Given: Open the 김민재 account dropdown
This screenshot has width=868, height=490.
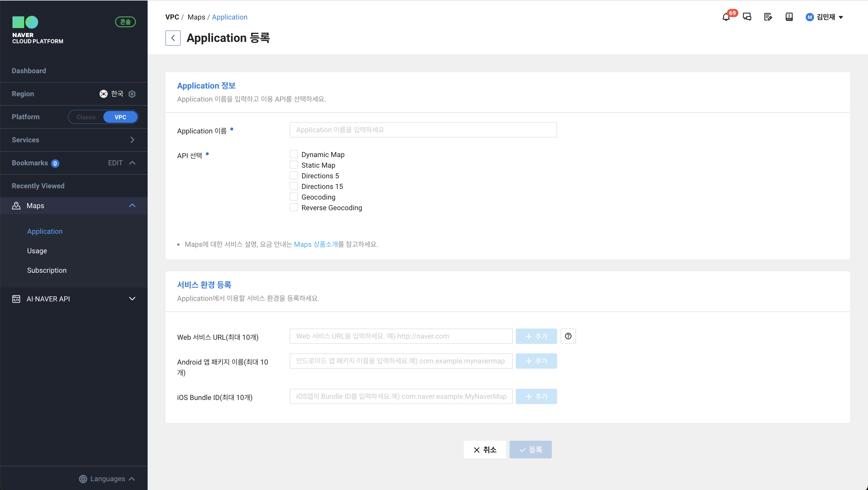Looking at the screenshot, I should (x=825, y=17).
